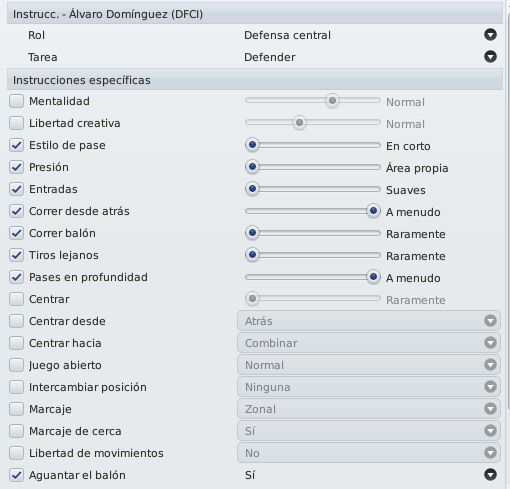510x489 pixels.
Task: Click the Instrucciones específicas section header
Action: point(255,80)
